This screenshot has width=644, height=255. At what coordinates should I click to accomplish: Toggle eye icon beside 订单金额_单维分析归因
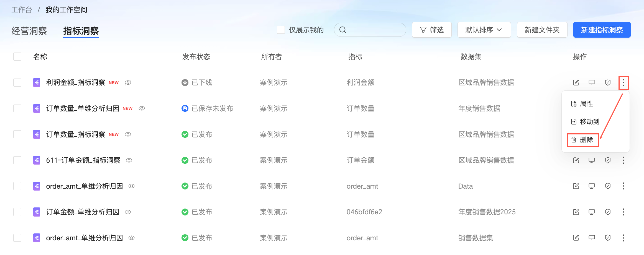[128, 212]
